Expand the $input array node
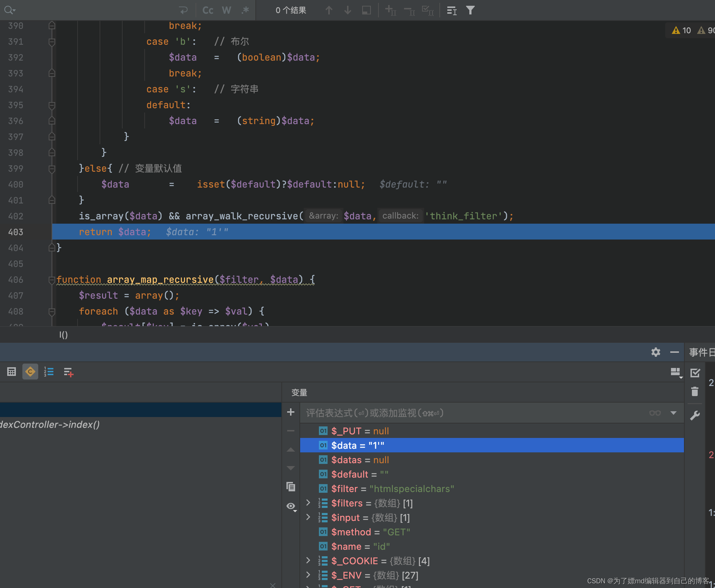 (308, 517)
